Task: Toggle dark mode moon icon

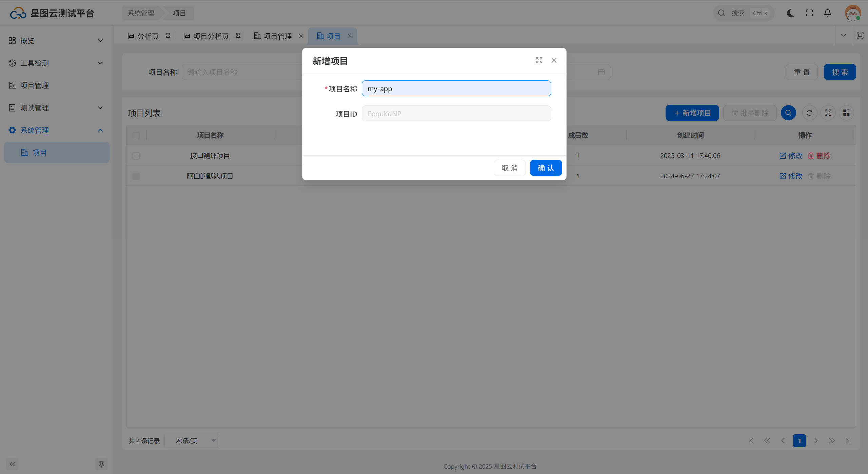Action: [790, 13]
